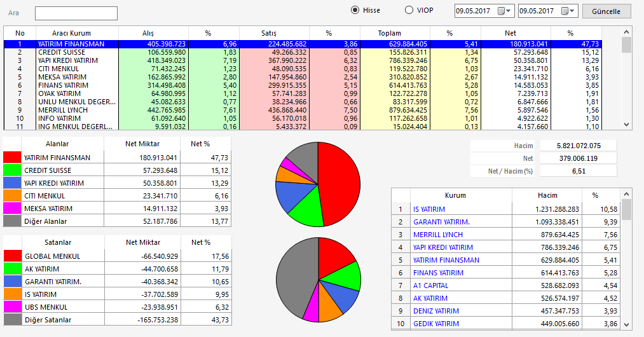
Task: Click the Satanlar table header
Action: [63, 242]
